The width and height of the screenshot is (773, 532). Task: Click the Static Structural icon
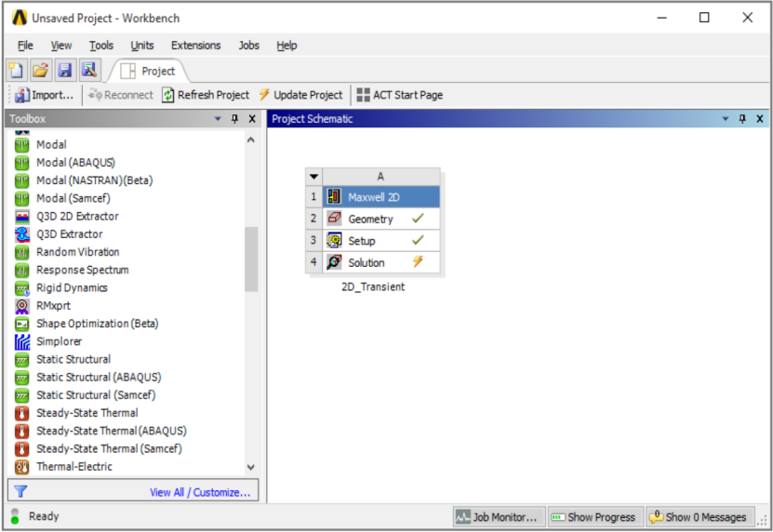tap(21, 359)
